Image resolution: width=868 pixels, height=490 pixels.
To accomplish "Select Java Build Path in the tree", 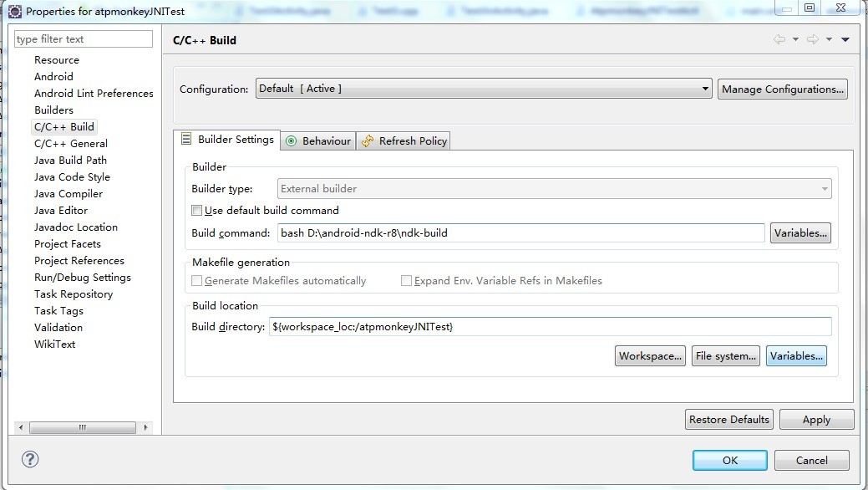I will pos(70,161).
